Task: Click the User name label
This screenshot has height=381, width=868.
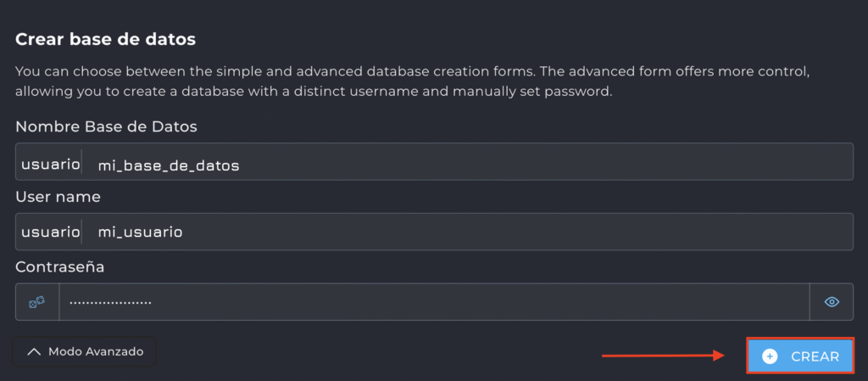Action: pyautogui.click(x=58, y=196)
